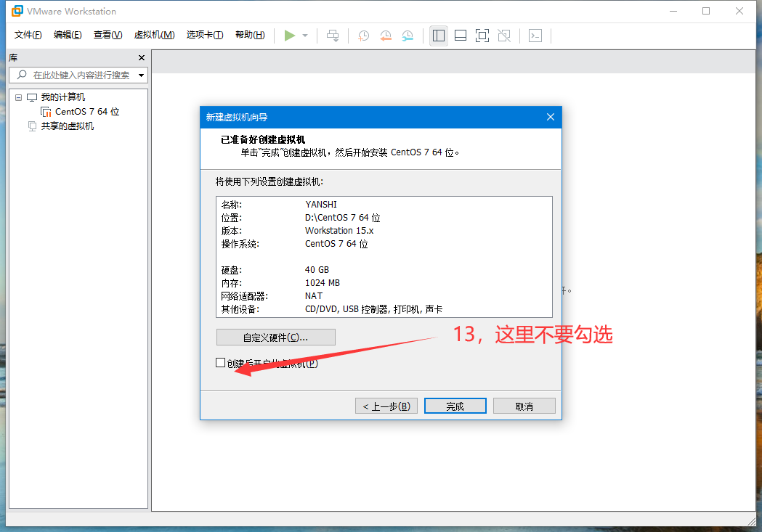Click the take snapshot clock icon
Screen dimensions: 762x532
363,36
